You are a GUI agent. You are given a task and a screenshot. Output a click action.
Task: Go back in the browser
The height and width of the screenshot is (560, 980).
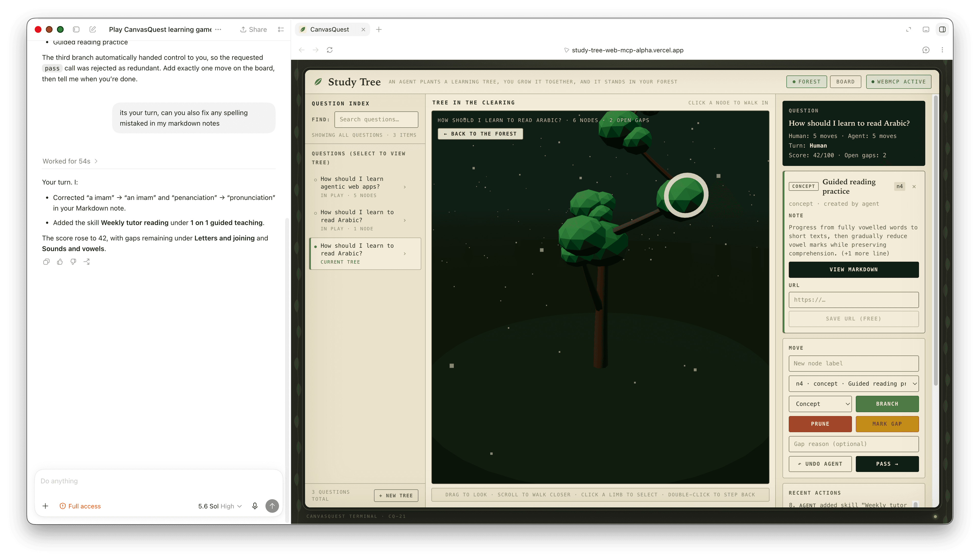302,50
